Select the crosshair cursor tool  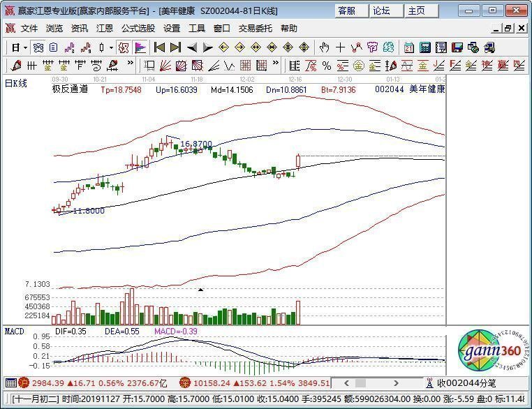coord(340,47)
